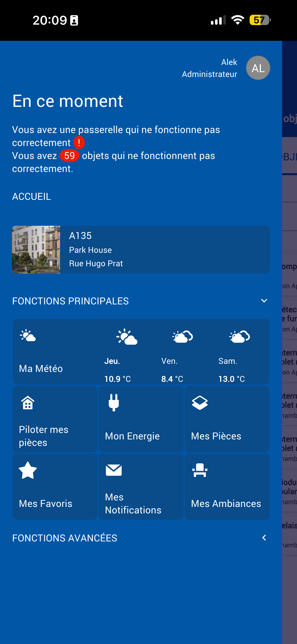Open the envelope icon for Mes Notifications
Screen dimensions: 297x644
pos(114,470)
